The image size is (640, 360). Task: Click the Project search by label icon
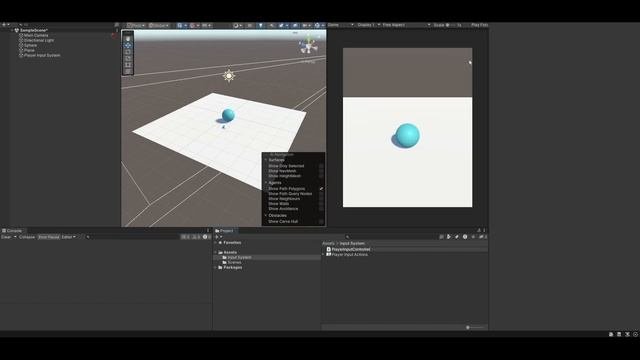tap(457, 237)
